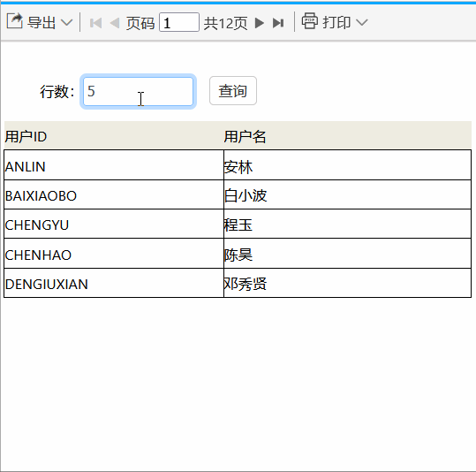
Task: Jump to the last page
Action: point(278,23)
